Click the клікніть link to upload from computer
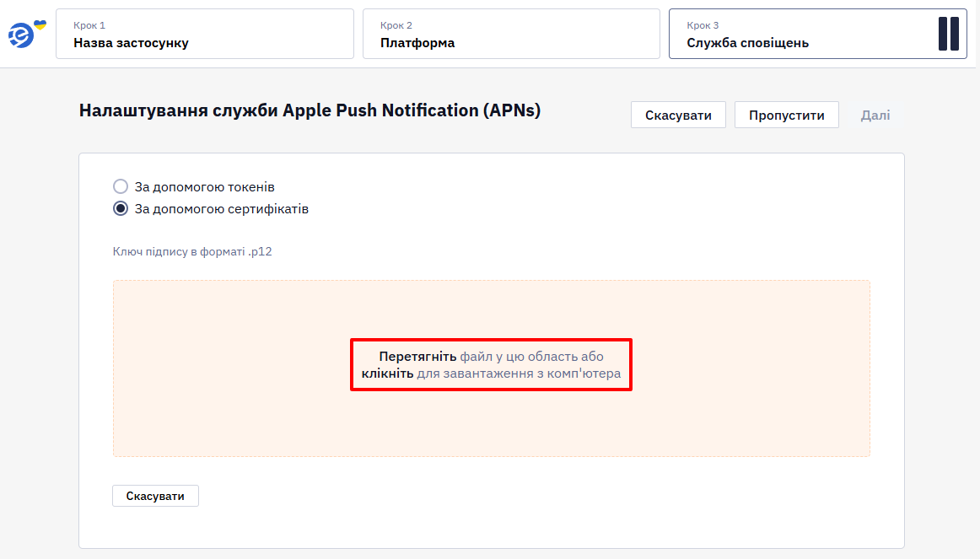 [x=387, y=374]
